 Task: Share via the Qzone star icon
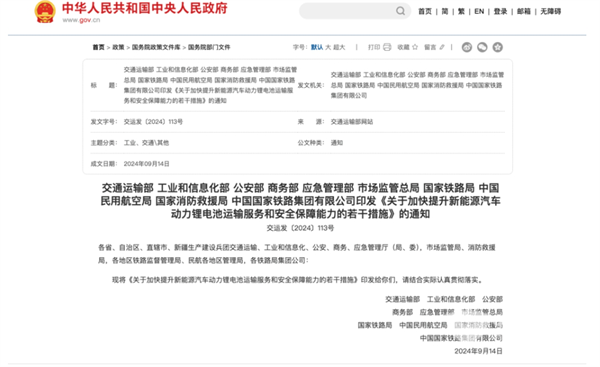click(x=497, y=47)
